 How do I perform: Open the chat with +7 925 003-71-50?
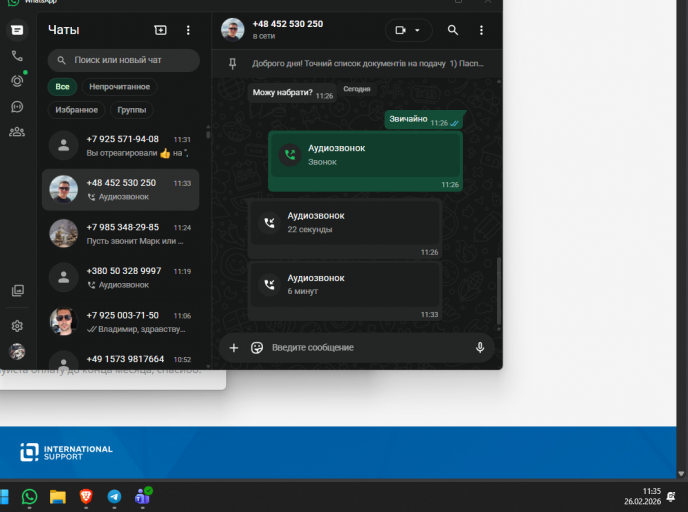tap(121, 322)
